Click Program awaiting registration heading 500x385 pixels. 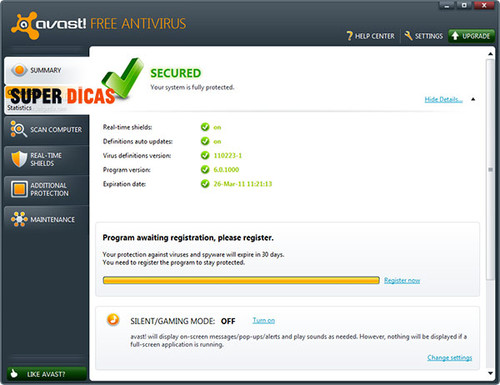[188, 238]
